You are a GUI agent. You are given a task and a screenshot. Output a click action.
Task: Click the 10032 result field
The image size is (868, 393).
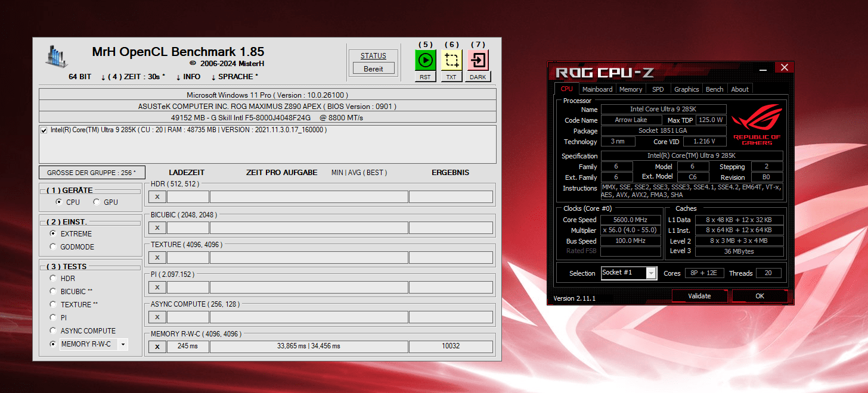451,346
